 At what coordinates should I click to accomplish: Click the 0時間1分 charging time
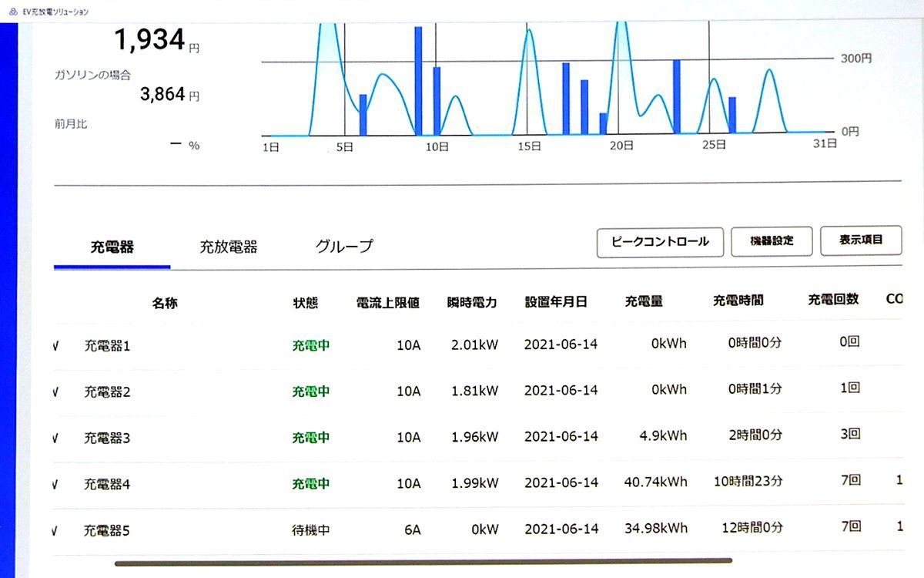pyautogui.click(x=755, y=388)
